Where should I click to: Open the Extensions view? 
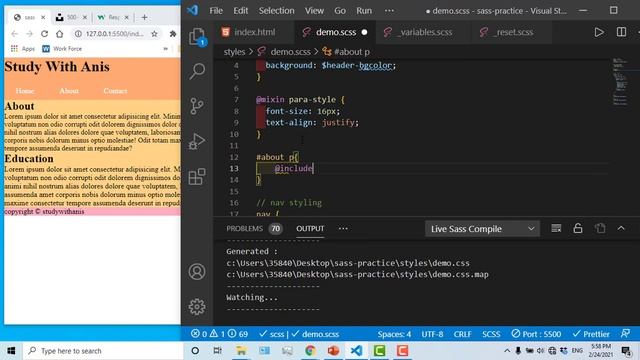[197, 177]
